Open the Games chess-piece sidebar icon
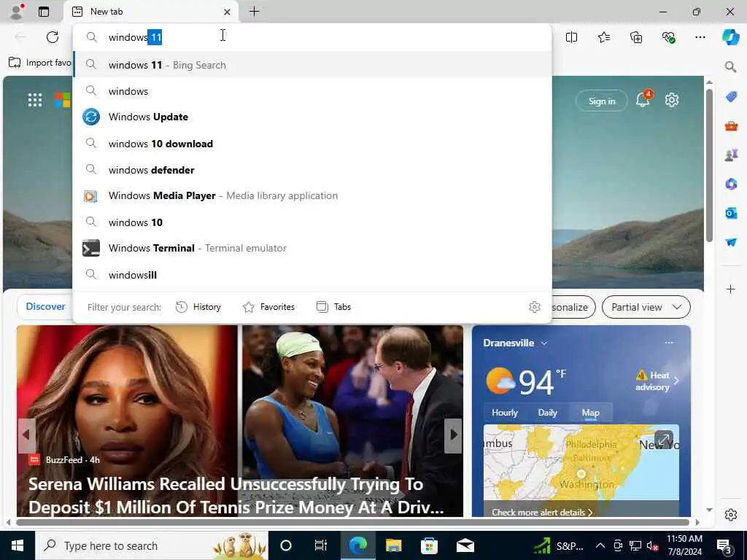Screen dimensions: 747x560 point(731,155)
